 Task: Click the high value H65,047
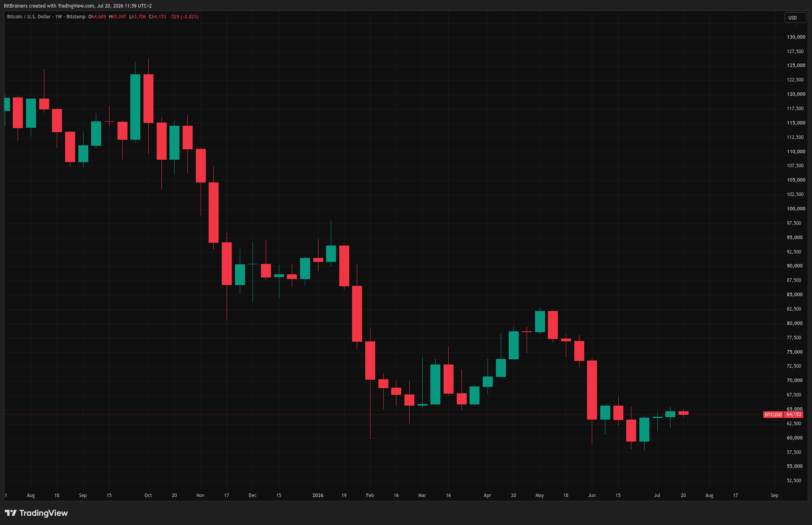(117, 17)
